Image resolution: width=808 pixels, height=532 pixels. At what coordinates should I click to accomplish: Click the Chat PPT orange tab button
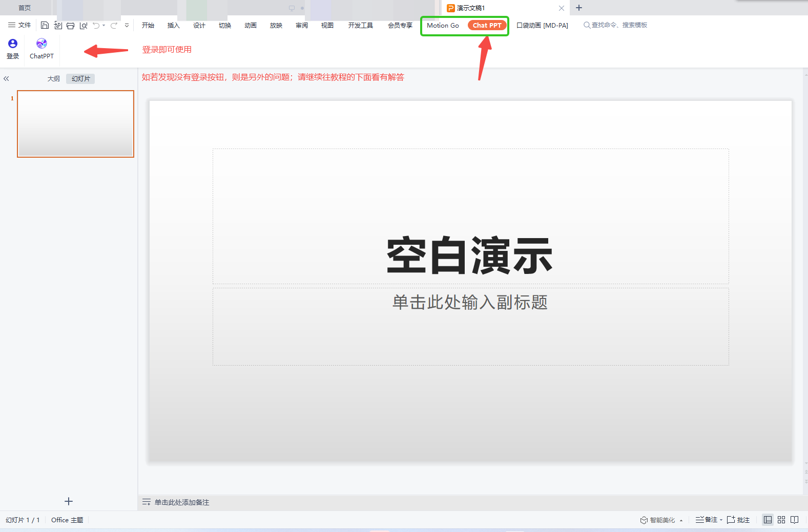pos(487,25)
